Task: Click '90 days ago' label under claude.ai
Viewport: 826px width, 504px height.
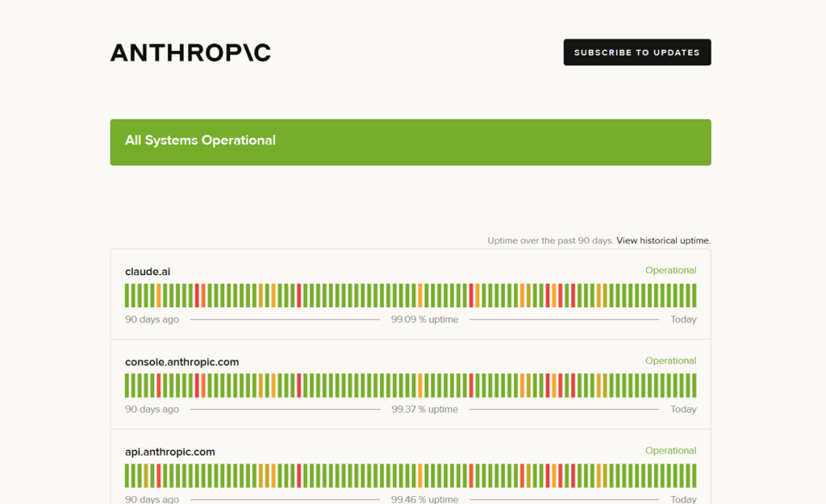Action: (152, 319)
